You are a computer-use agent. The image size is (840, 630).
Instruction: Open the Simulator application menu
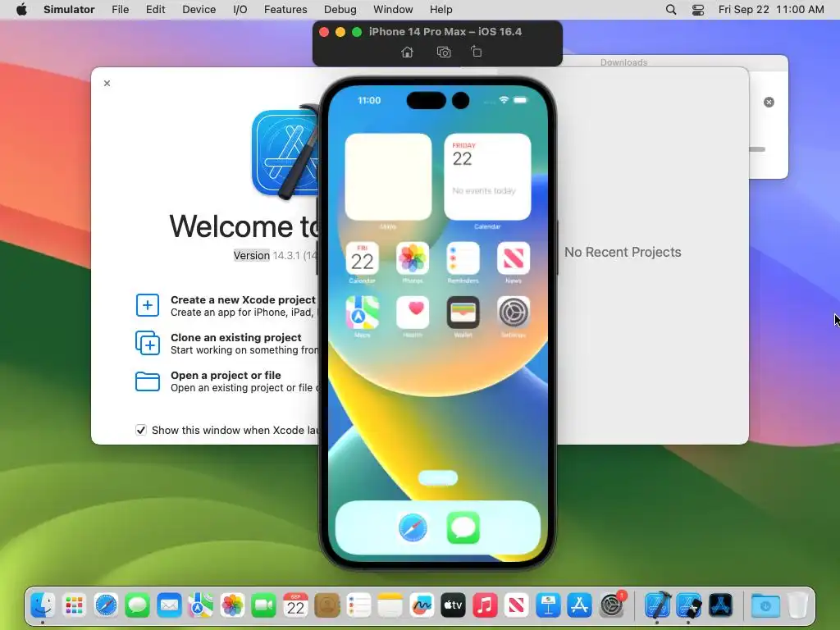[x=69, y=10]
